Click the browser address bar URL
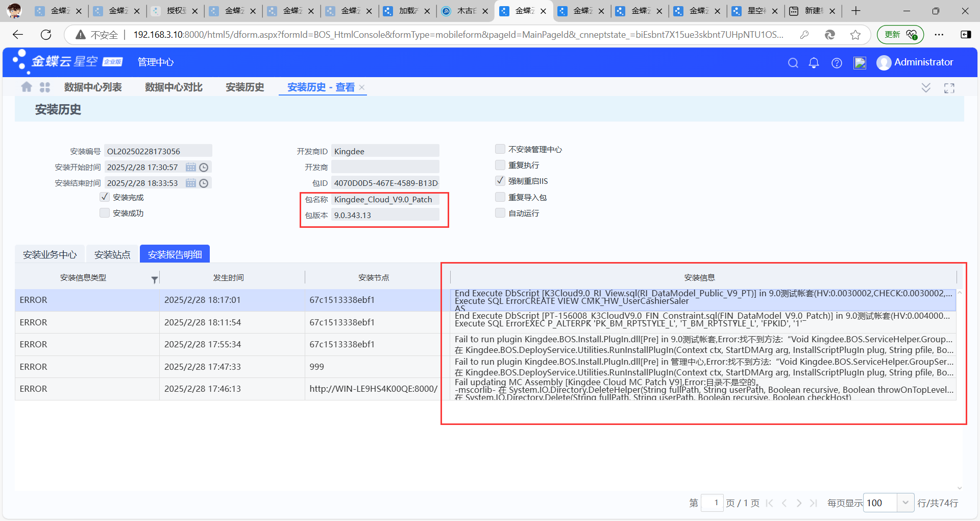This screenshot has height=521, width=980. (458, 34)
